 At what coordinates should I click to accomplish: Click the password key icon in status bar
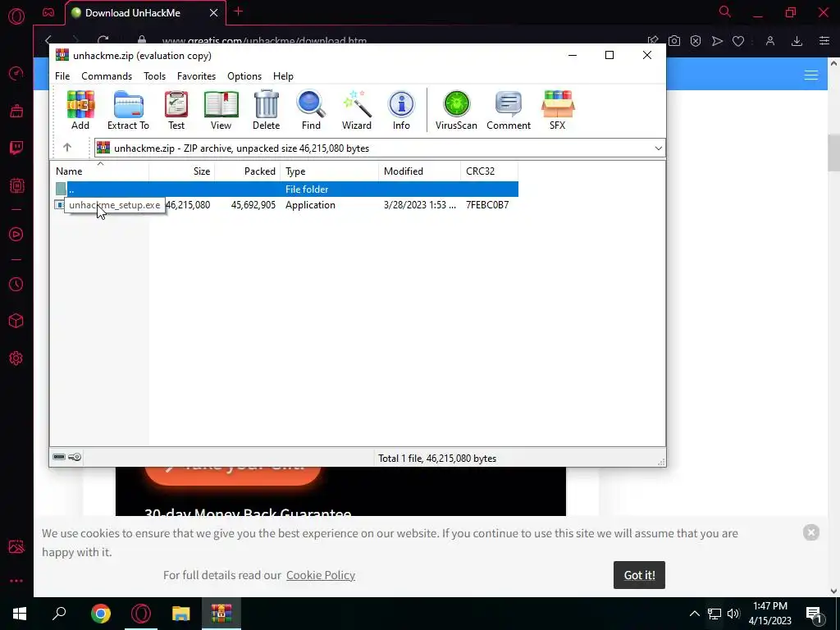(75, 457)
